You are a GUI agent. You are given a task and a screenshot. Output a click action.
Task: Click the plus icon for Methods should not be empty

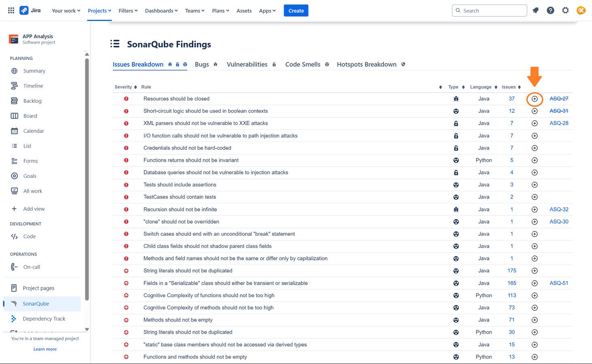pyautogui.click(x=535, y=320)
